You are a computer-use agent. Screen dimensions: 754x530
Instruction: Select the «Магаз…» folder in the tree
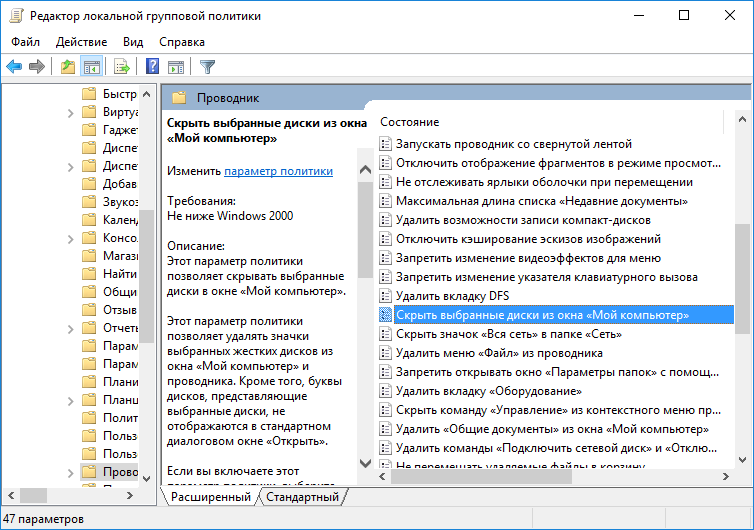point(120,256)
